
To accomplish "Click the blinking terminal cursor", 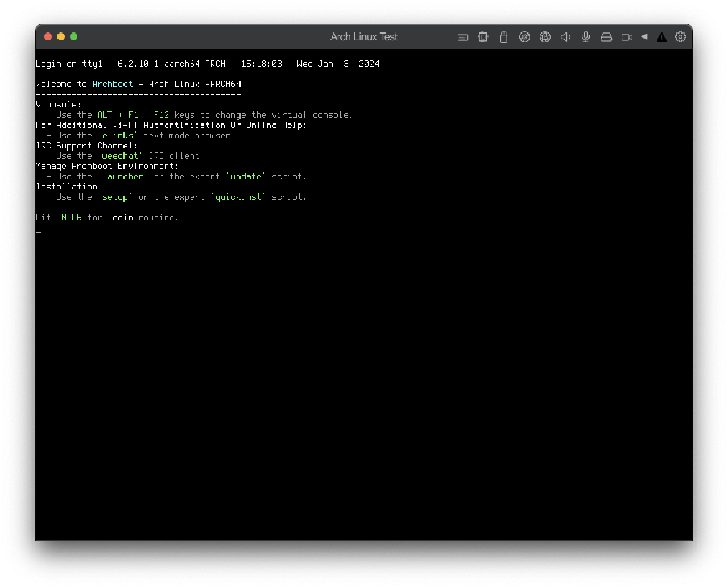I will pyautogui.click(x=38, y=233).
